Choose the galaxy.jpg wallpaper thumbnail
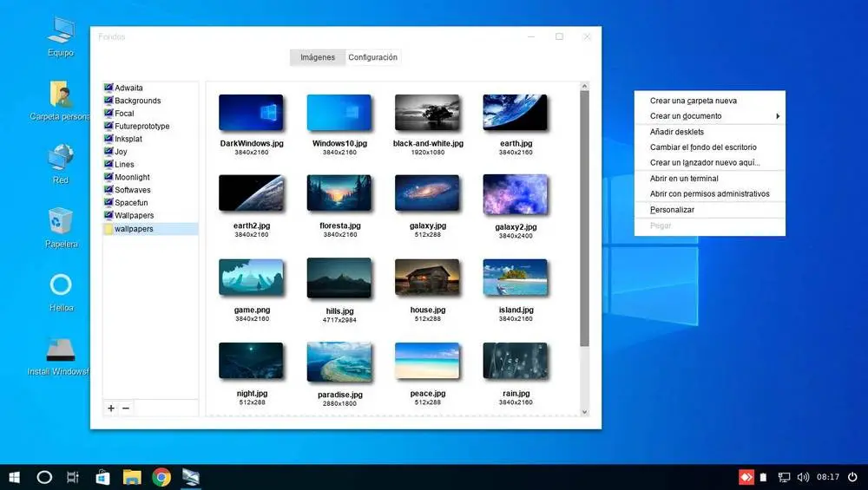 click(x=427, y=193)
